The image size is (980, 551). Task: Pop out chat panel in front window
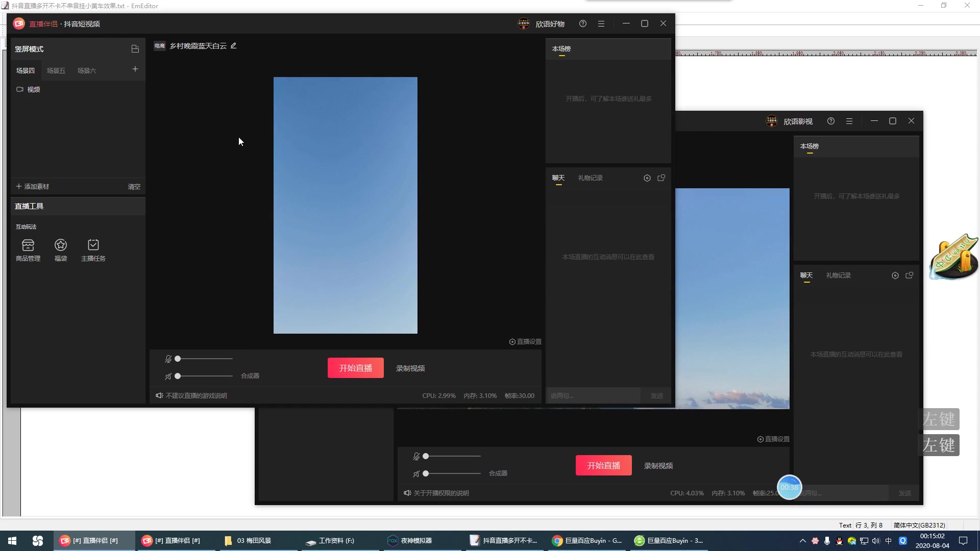(661, 178)
